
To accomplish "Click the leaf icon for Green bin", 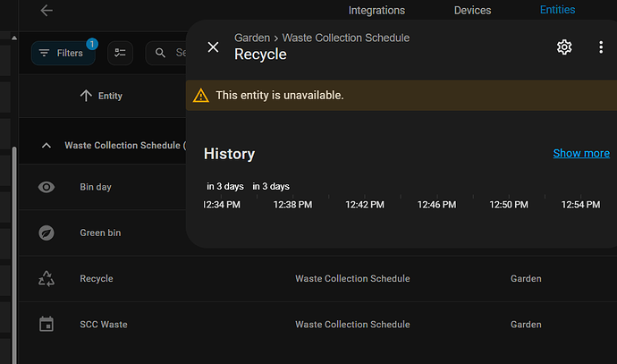I will pos(46,233).
